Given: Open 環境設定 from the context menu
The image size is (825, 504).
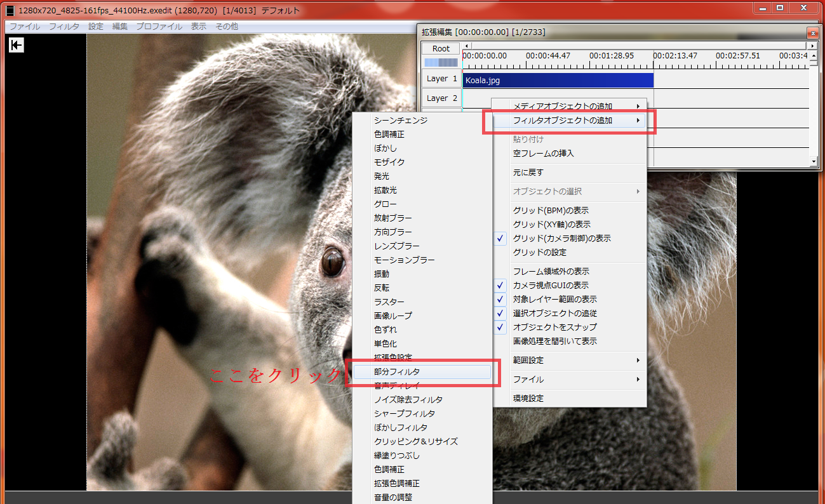Looking at the screenshot, I should 570,398.
